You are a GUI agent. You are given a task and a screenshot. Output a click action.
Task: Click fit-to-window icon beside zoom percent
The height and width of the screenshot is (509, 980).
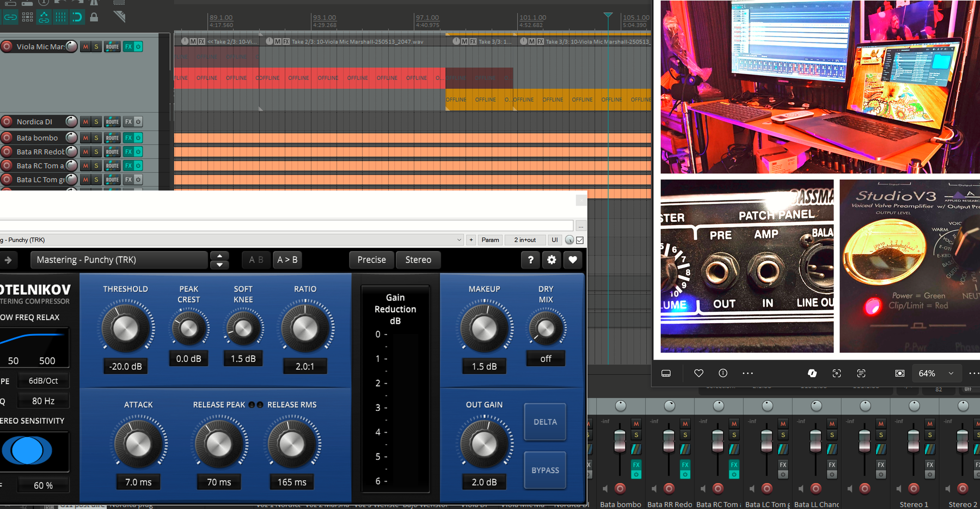(x=900, y=373)
